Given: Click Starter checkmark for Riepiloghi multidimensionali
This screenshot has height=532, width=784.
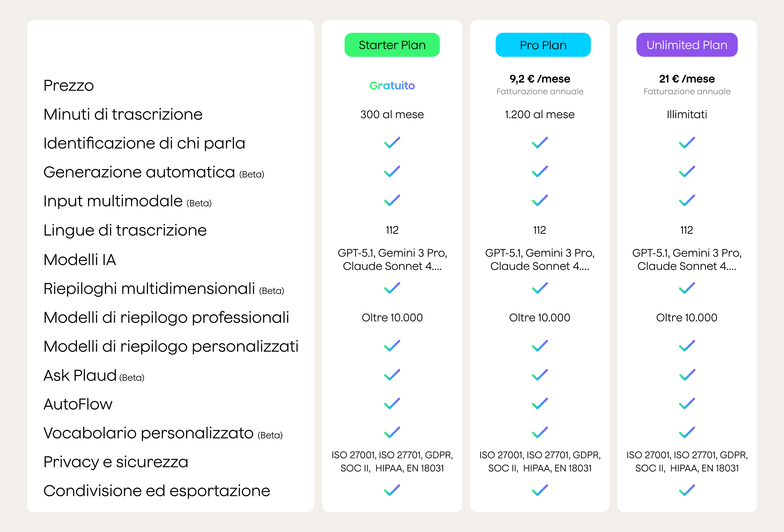Looking at the screenshot, I should pos(392,288).
